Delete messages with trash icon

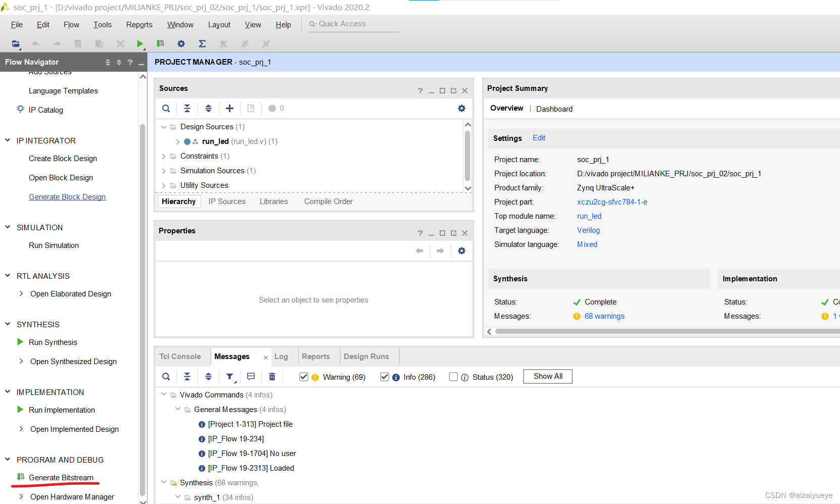pos(272,376)
